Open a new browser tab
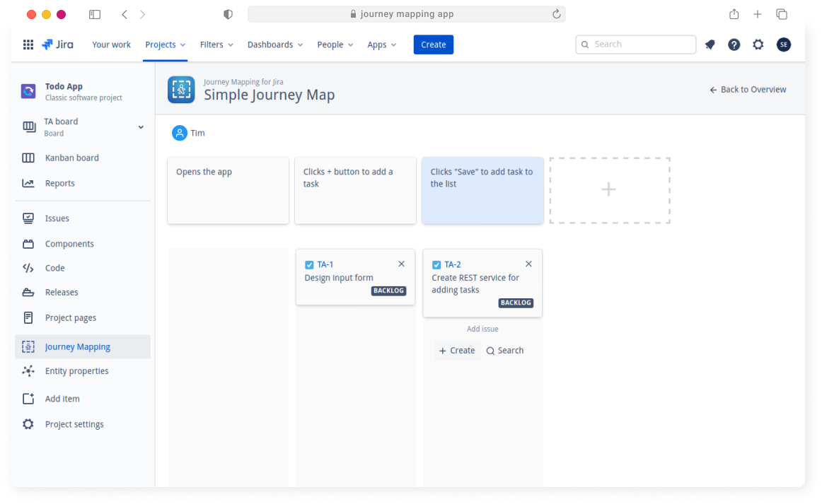The width and height of the screenshot is (822, 504). click(x=758, y=14)
